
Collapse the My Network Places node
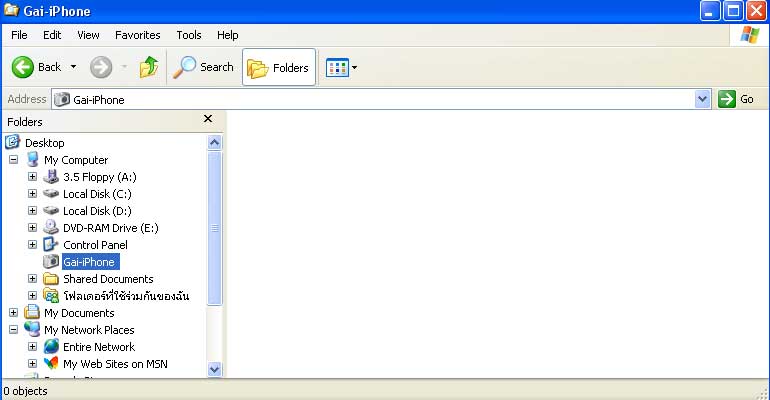pyautogui.click(x=14, y=330)
